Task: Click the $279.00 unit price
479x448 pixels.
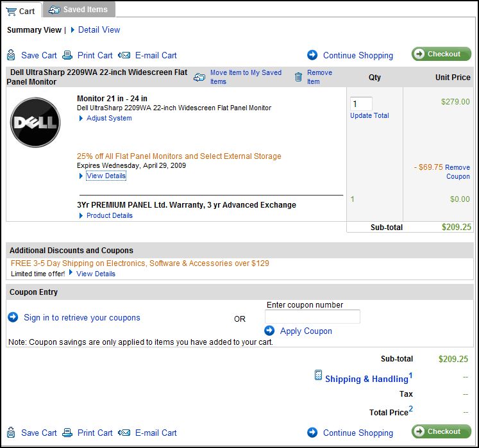Action: [455, 102]
